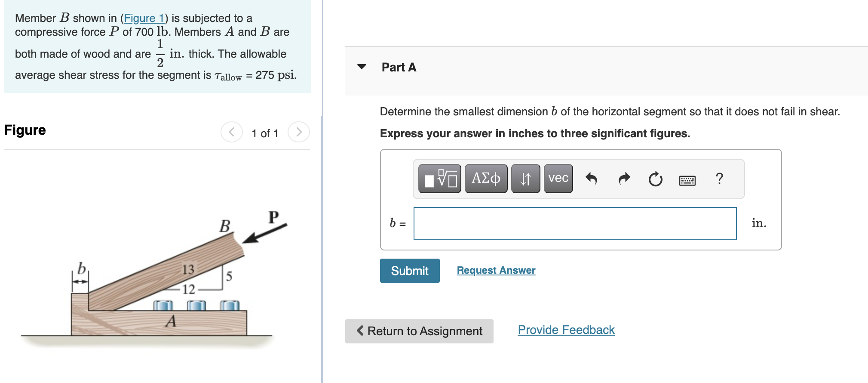The image size is (868, 383).
Task: Open the keyboard shortcuts icon
Action: [687, 181]
